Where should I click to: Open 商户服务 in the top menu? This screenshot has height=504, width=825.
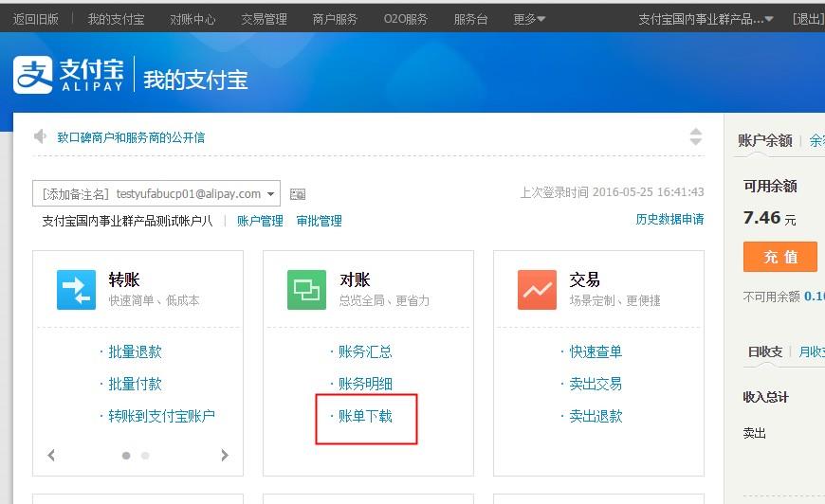(x=335, y=20)
